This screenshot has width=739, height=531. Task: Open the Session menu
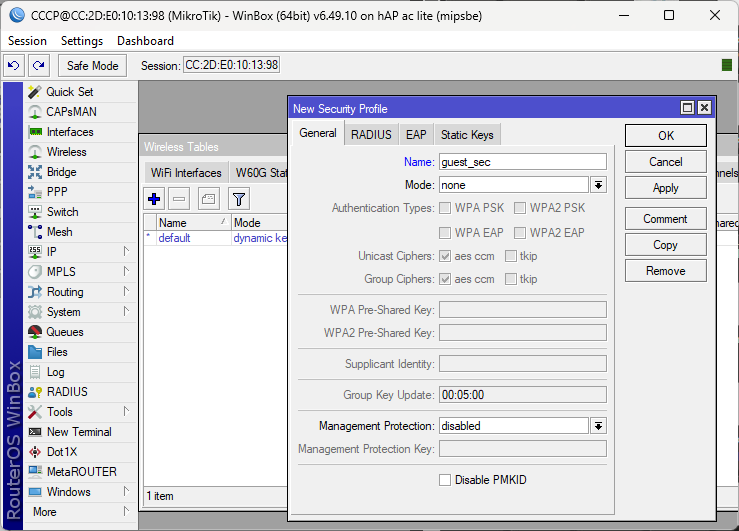(x=27, y=41)
